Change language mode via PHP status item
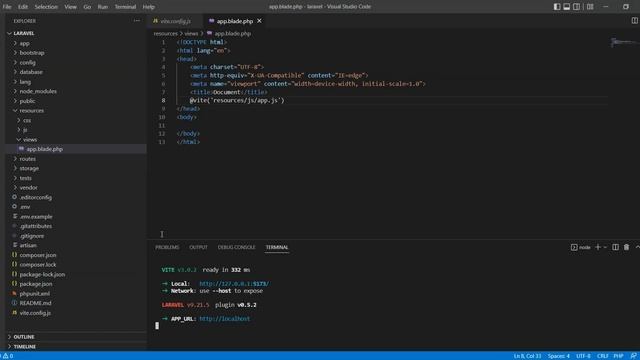Image resolution: width=640 pixels, height=360 pixels. point(618,356)
